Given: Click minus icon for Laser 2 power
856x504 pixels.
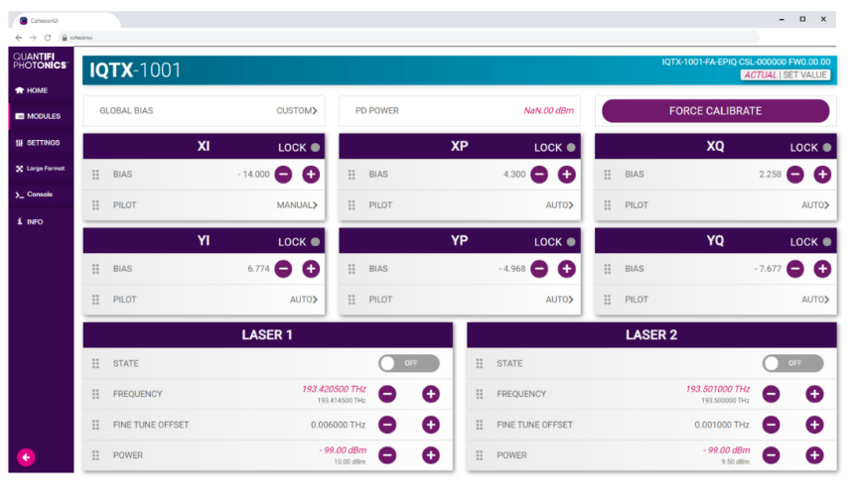Looking at the screenshot, I should pos(771,455).
